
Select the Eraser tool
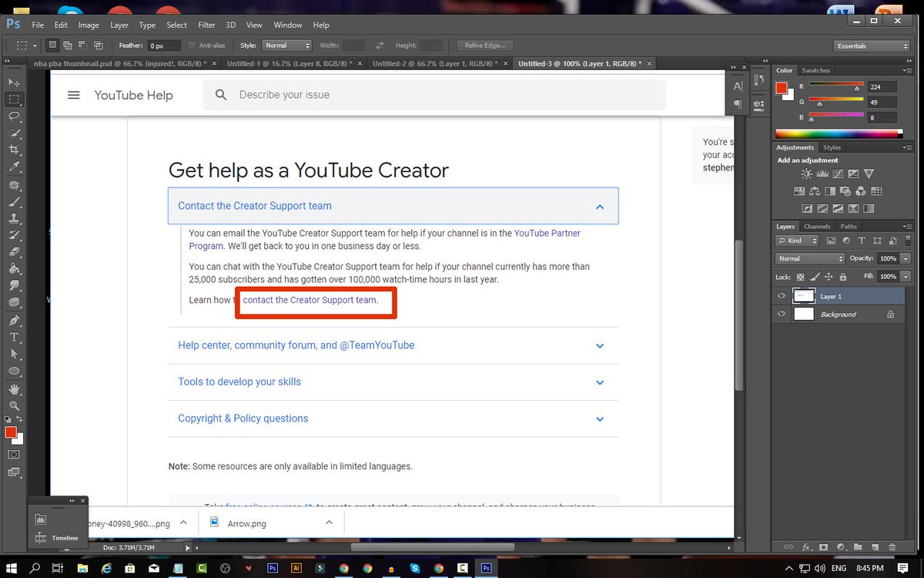coord(14,252)
